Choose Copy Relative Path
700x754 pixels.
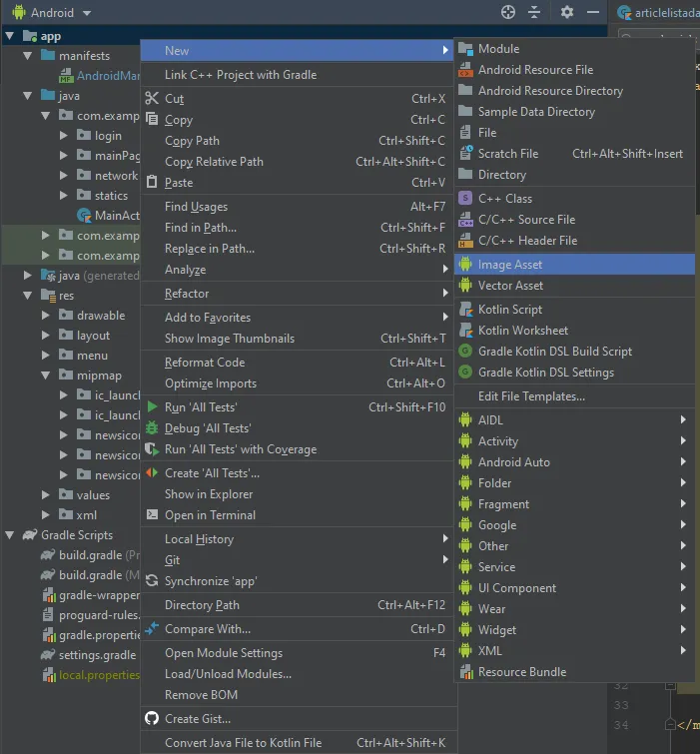pos(299,162)
